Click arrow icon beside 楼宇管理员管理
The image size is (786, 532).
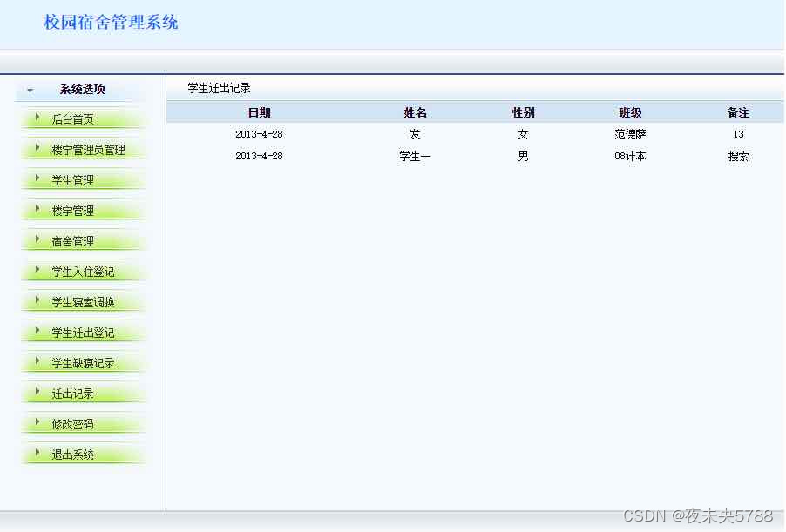coord(37,148)
